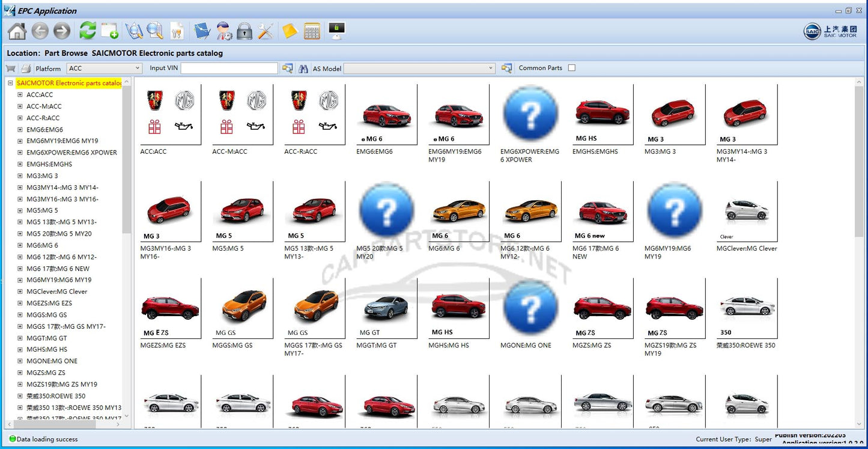Open the Platform dropdown showing ACC

104,69
